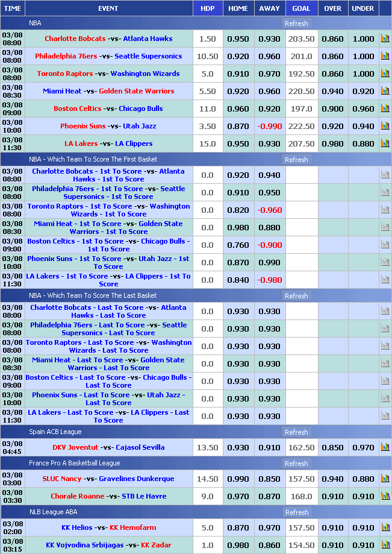Click the GOAL column header
Screen dimensions: 392x554
(x=301, y=8)
